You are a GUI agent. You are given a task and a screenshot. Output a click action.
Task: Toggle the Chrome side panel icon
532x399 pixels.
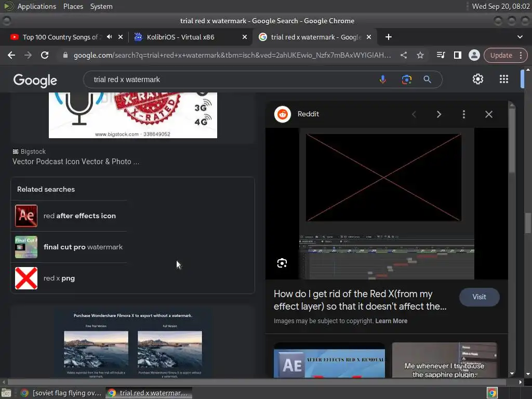[457, 55]
